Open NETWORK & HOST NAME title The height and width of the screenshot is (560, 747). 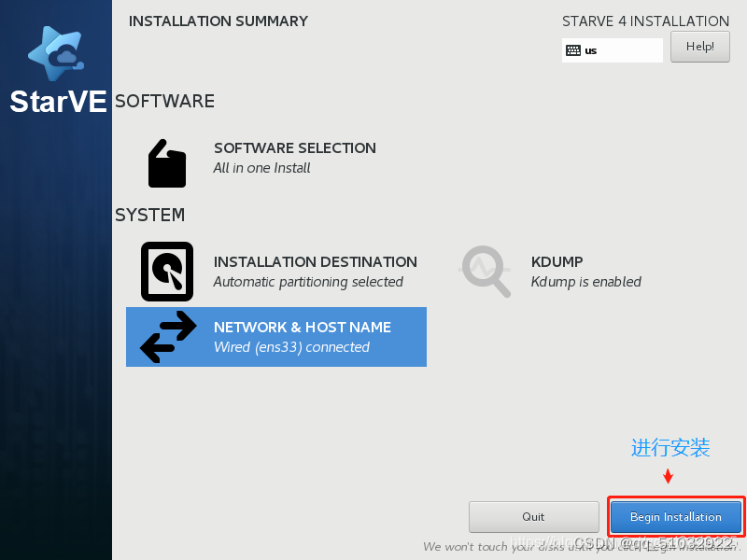[x=303, y=328]
